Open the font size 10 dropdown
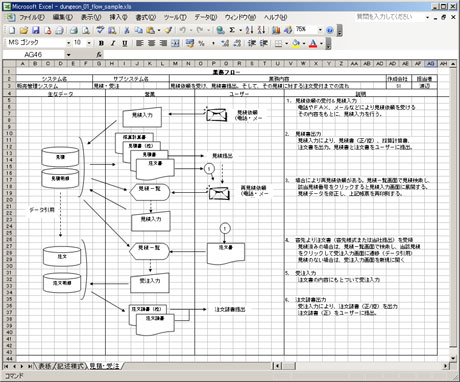460x382 pixels. (x=89, y=43)
